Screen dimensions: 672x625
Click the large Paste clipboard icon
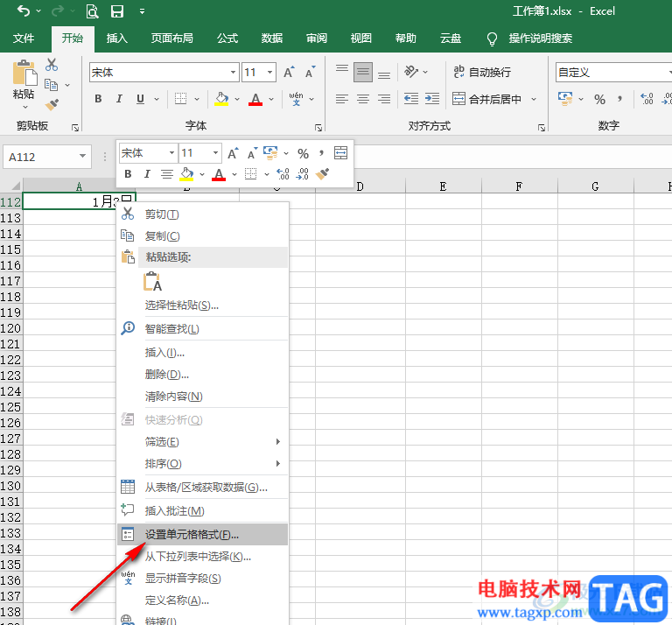[24, 73]
